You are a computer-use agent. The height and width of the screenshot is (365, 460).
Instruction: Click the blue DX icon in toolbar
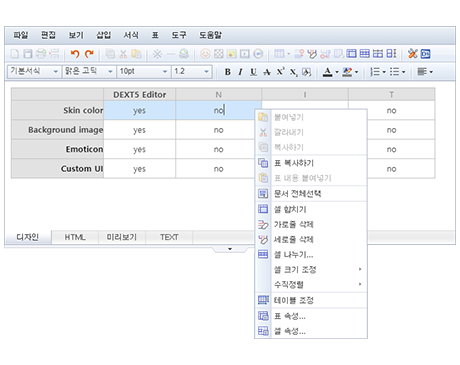point(426,54)
